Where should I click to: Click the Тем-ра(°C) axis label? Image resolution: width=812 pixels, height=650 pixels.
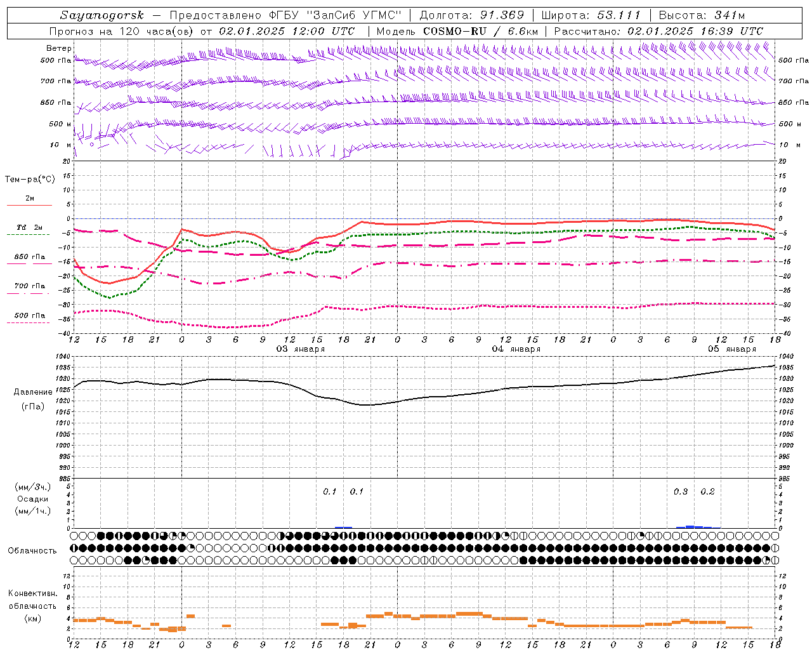(30, 180)
